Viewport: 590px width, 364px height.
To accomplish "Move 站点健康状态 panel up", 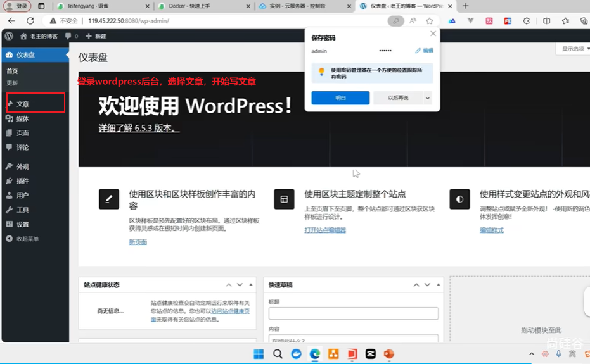I will (228, 285).
